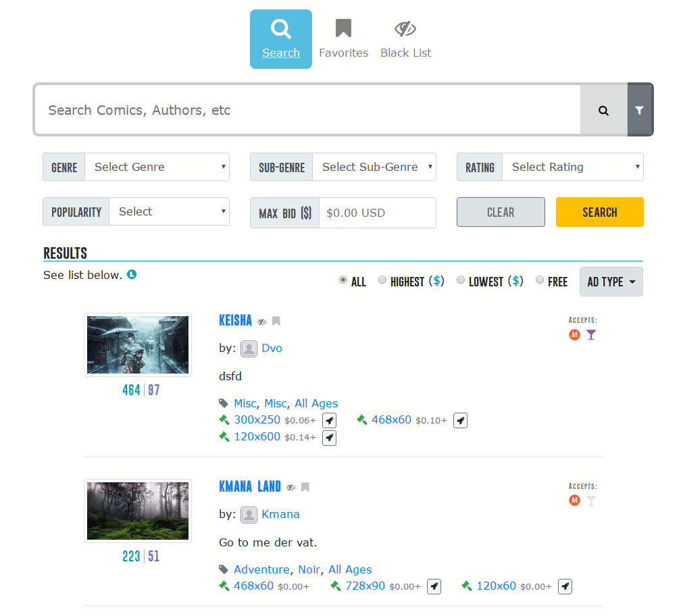The image size is (683, 616).
Task: Open author Kmana's profile link
Action: click(x=280, y=514)
